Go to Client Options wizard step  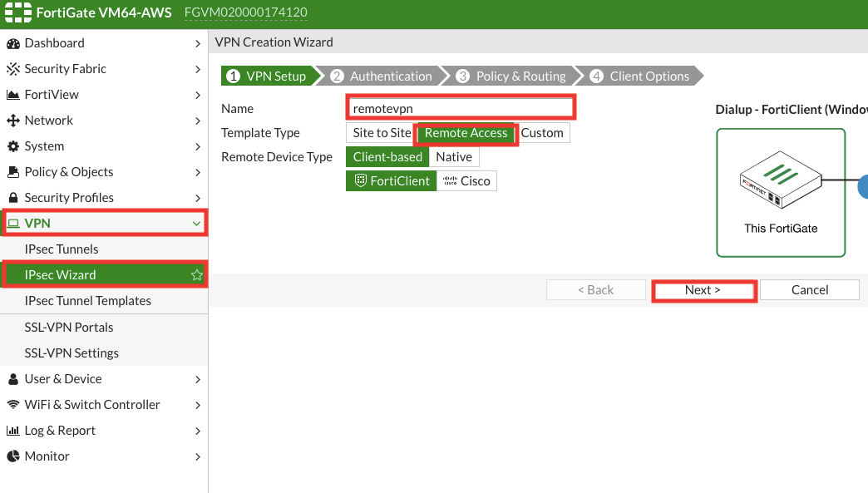pos(641,76)
